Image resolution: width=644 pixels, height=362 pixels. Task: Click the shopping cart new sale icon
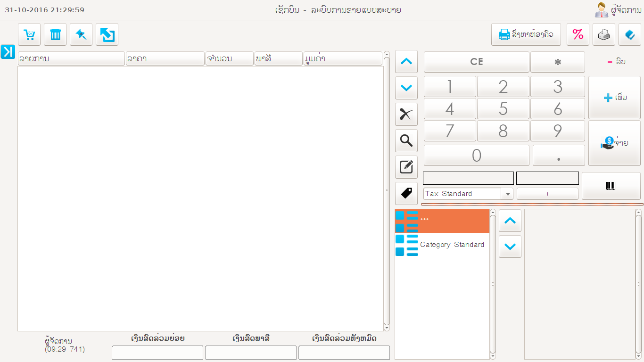click(x=29, y=34)
